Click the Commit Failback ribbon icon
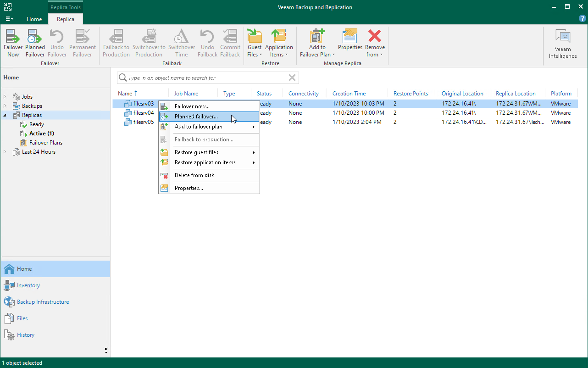The width and height of the screenshot is (588, 368). point(230,43)
